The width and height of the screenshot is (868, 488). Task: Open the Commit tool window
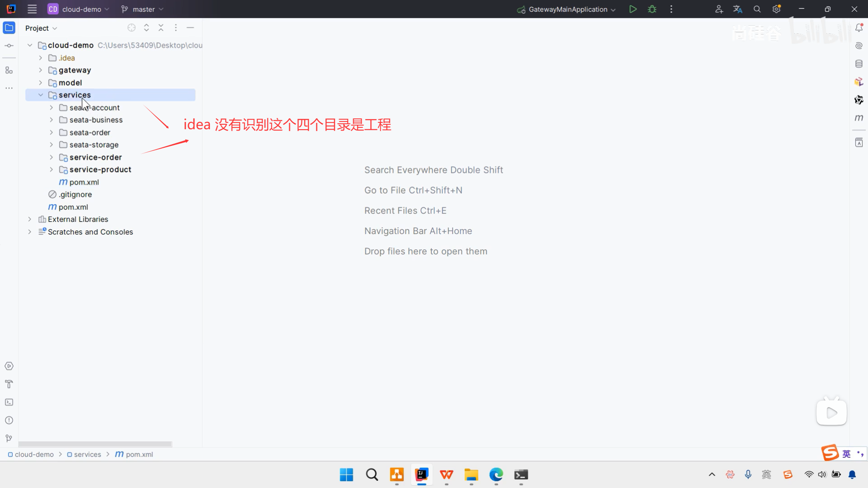click(x=9, y=46)
